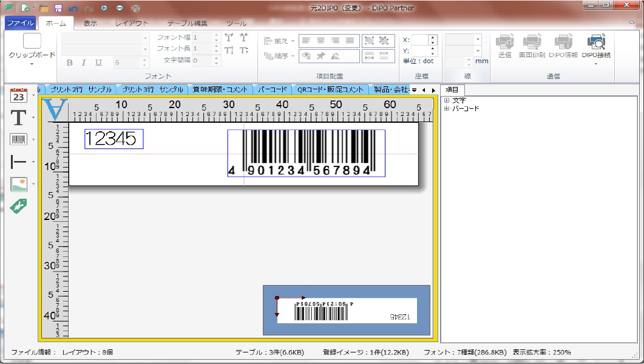Toggle Bold formatting
This screenshot has height=364, width=644.
click(69, 63)
